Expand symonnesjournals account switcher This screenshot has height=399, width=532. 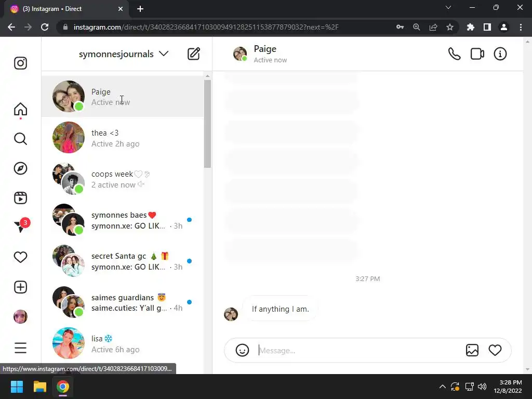[x=124, y=54]
